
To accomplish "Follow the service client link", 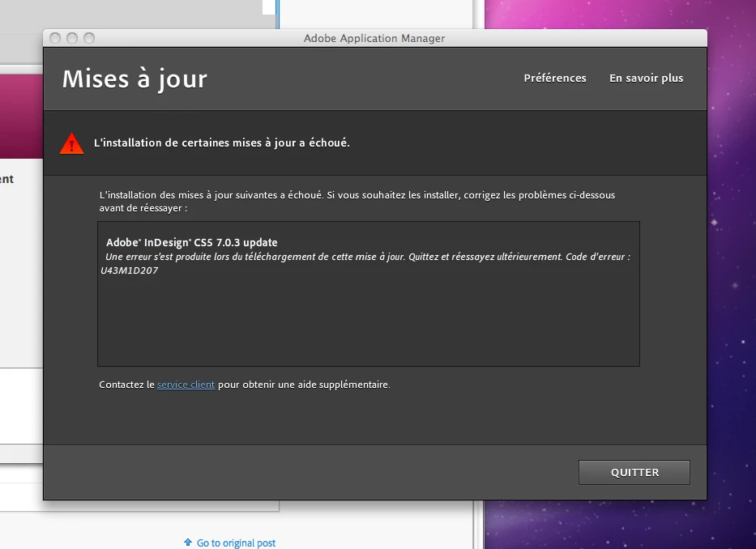I will point(186,385).
